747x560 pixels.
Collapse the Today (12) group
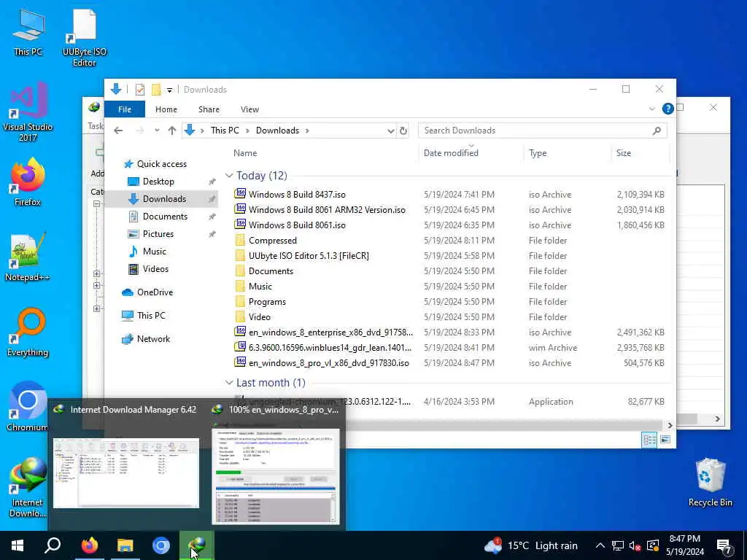tap(229, 176)
